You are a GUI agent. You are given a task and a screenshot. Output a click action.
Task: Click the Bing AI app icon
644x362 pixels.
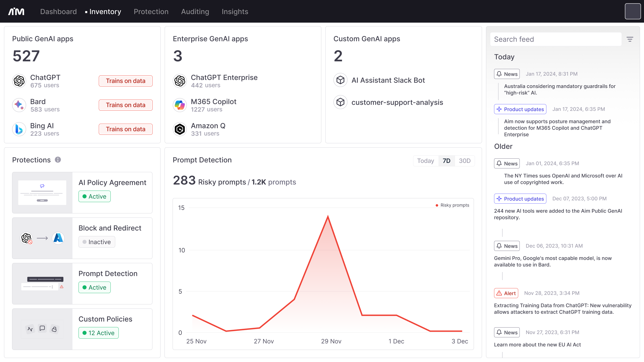19,129
